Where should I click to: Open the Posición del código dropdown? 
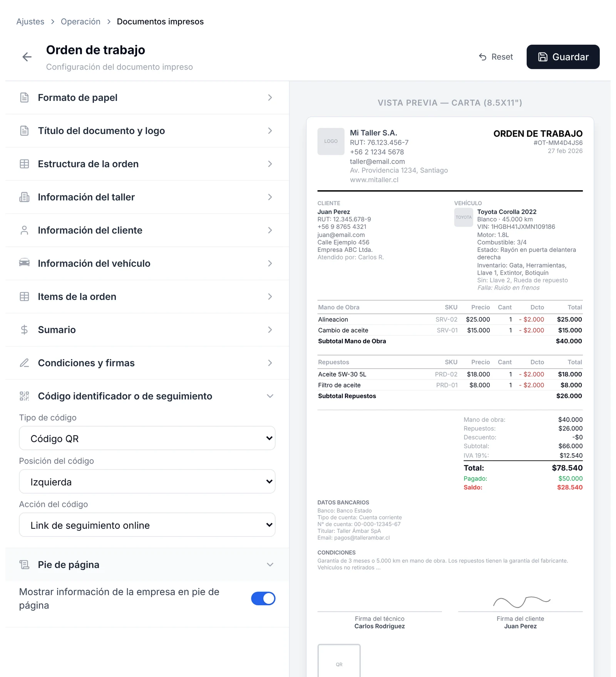pos(147,481)
